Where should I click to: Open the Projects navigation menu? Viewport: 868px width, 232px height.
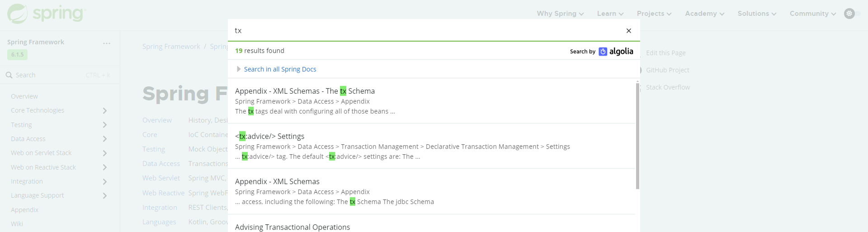tap(654, 14)
